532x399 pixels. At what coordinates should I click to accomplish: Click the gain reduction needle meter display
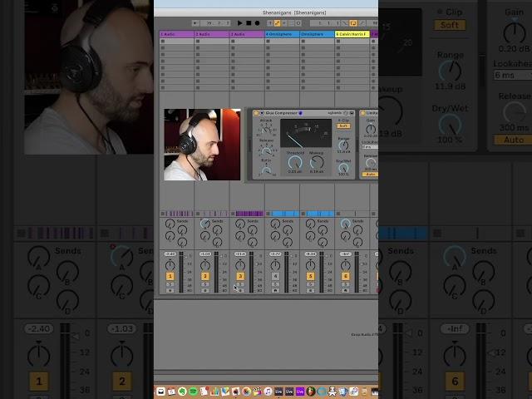coord(306,133)
